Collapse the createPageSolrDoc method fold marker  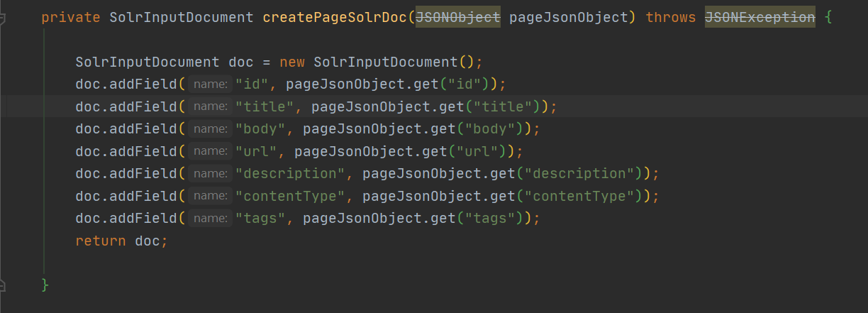[4, 17]
